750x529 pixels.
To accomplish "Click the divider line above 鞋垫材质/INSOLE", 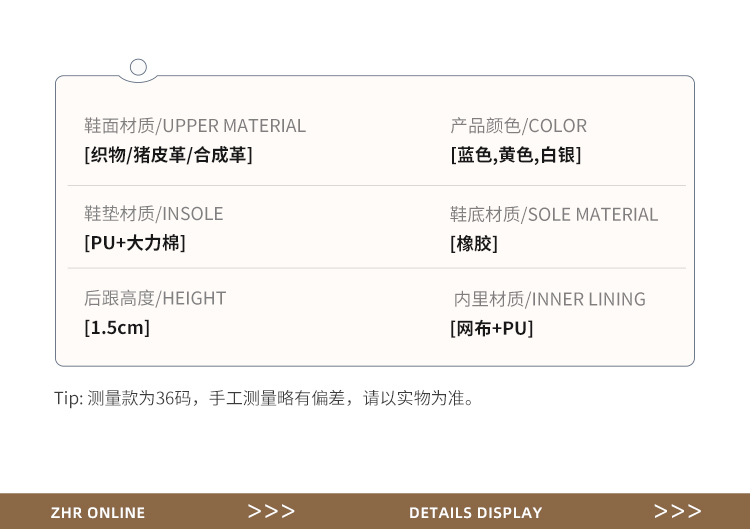I will (x=376, y=185).
